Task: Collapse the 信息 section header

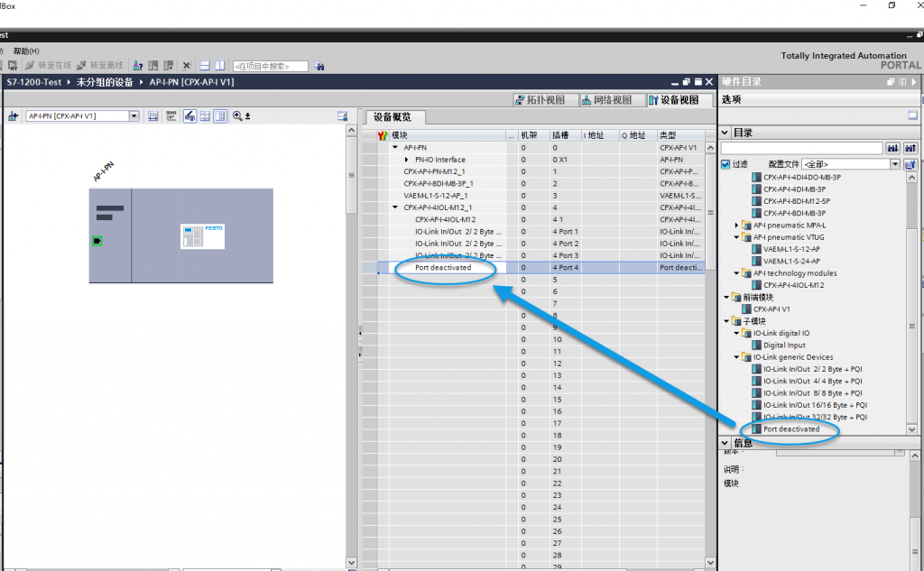Action: pos(725,443)
